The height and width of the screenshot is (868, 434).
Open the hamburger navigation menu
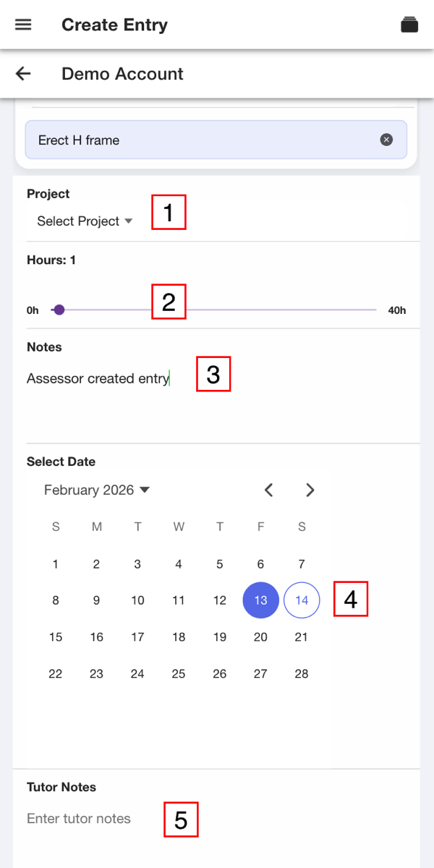tap(23, 25)
